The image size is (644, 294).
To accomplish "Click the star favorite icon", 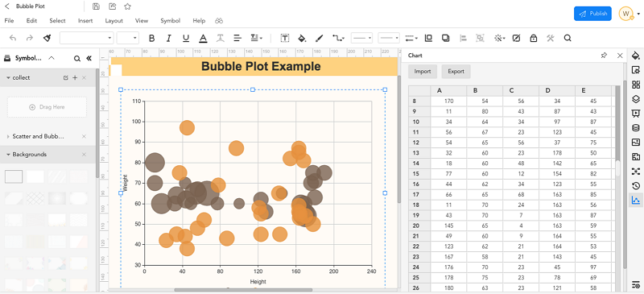I will tap(128, 6).
